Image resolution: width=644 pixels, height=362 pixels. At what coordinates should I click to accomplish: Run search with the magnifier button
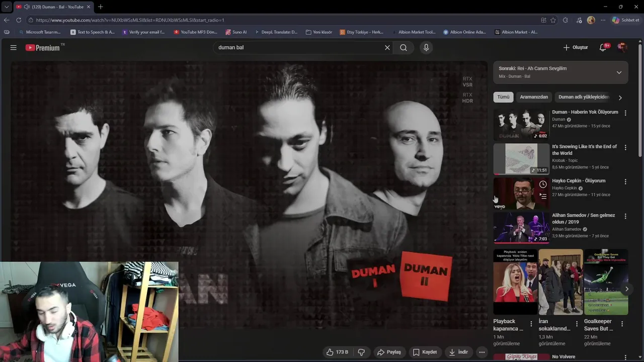click(404, 48)
